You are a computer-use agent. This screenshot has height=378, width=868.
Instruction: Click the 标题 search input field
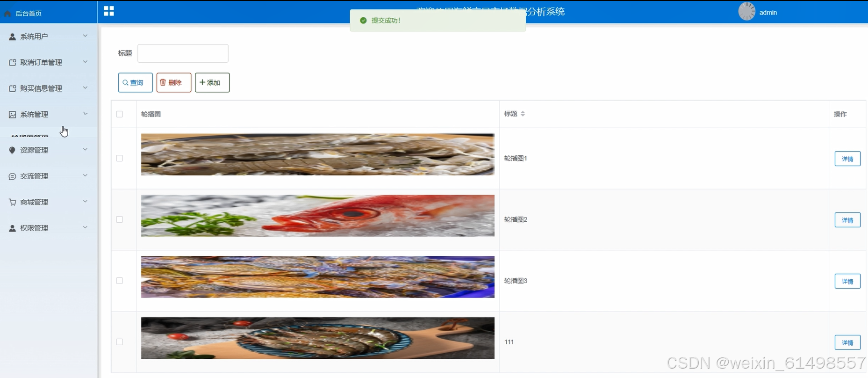[183, 53]
